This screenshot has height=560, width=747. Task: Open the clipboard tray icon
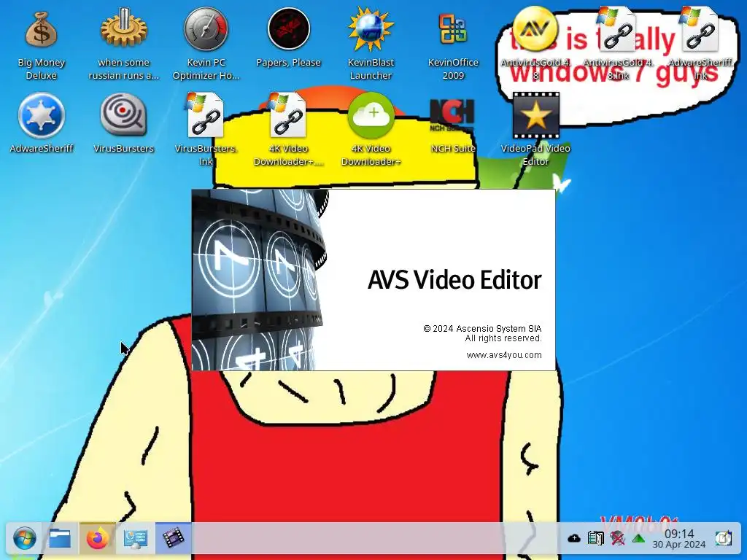click(x=595, y=539)
